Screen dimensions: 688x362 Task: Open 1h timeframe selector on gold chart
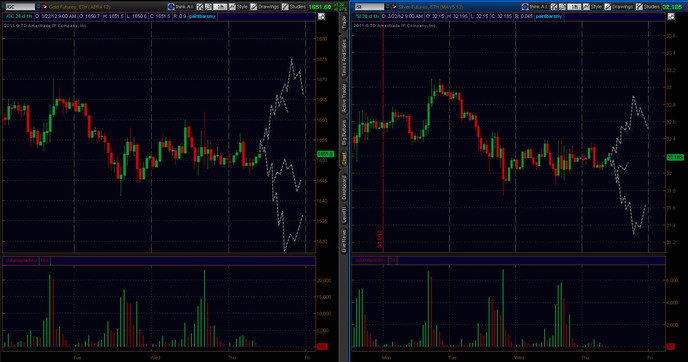coord(220,7)
